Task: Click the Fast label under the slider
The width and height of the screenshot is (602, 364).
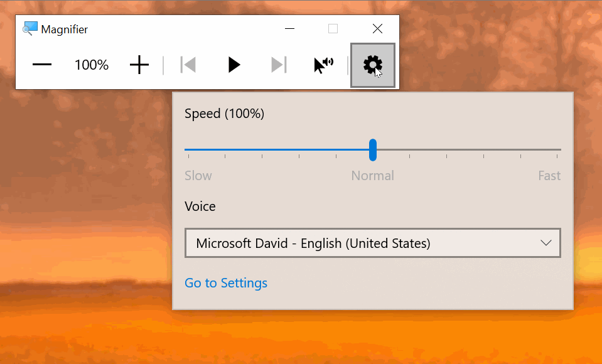Action: (549, 176)
